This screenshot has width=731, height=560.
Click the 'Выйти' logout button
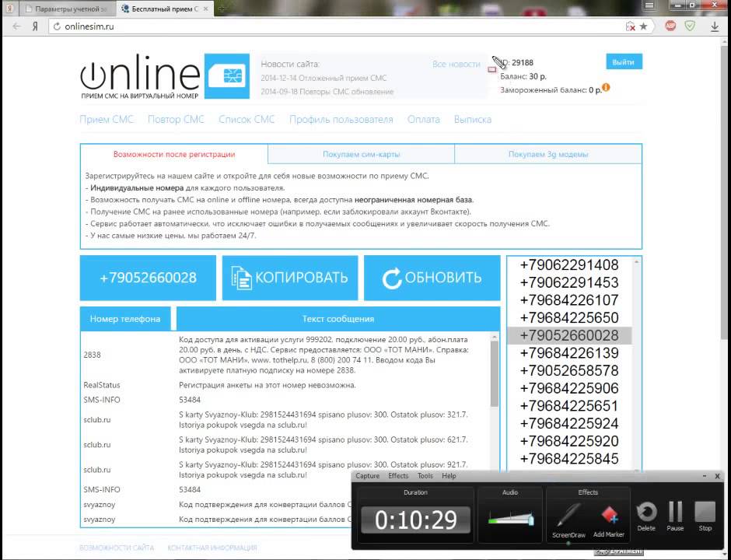point(624,62)
